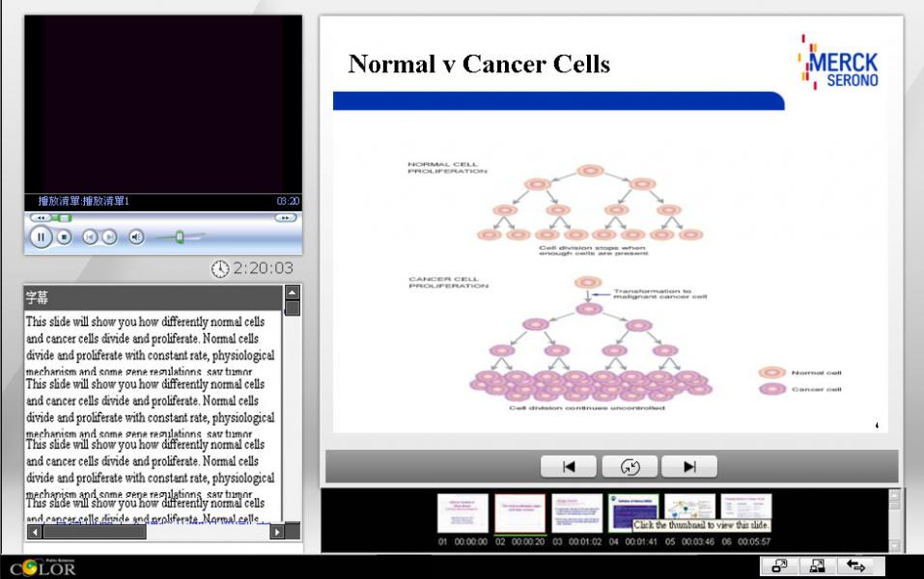Jump to slide 06 thumbnail at 00:05:57
Viewport: 924px width, 579px height.
(746, 508)
